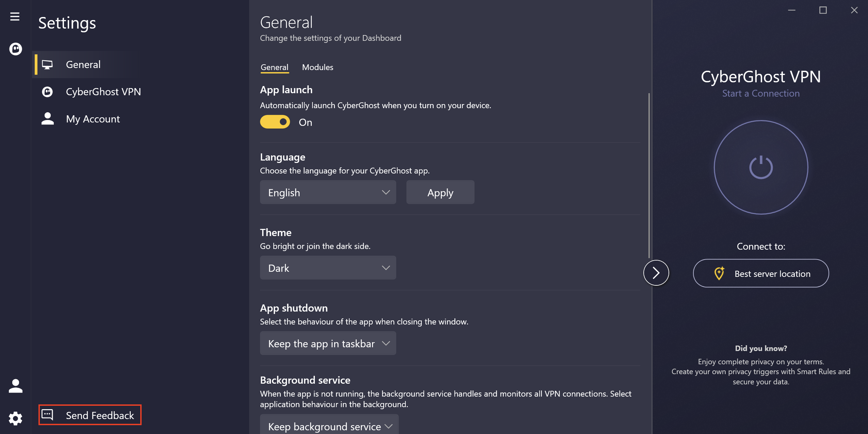Click the CyberGhost VPN title in right panel
The width and height of the screenshot is (868, 434).
(x=761, y=77)
